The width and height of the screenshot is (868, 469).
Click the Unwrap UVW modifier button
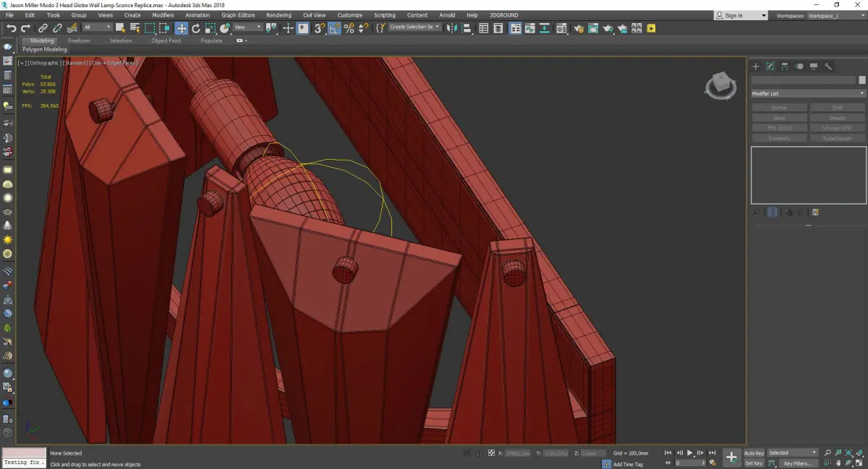tap(837, 128)
